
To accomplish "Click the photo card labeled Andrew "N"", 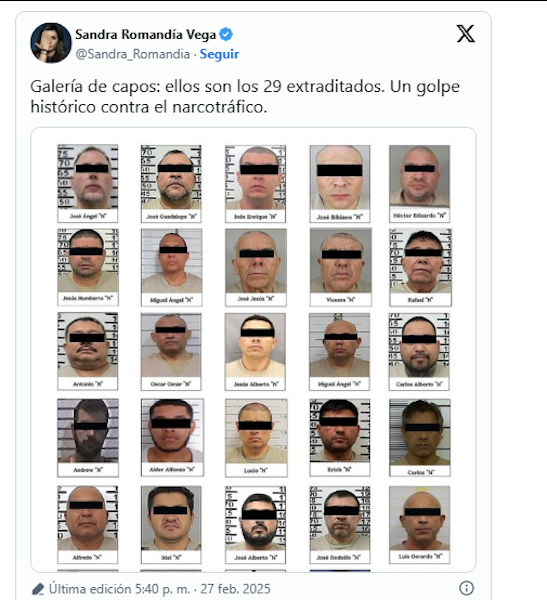I will coord(88,438).
